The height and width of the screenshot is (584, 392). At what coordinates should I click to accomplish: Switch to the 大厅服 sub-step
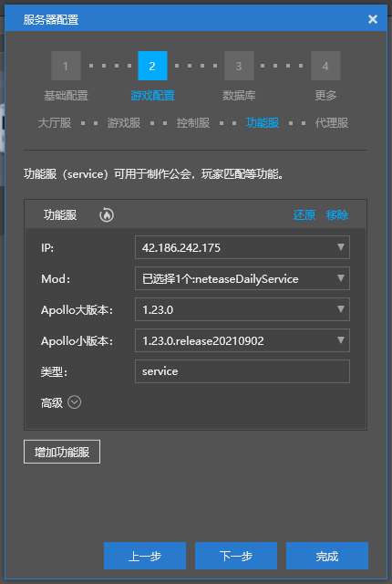[55, 123]
